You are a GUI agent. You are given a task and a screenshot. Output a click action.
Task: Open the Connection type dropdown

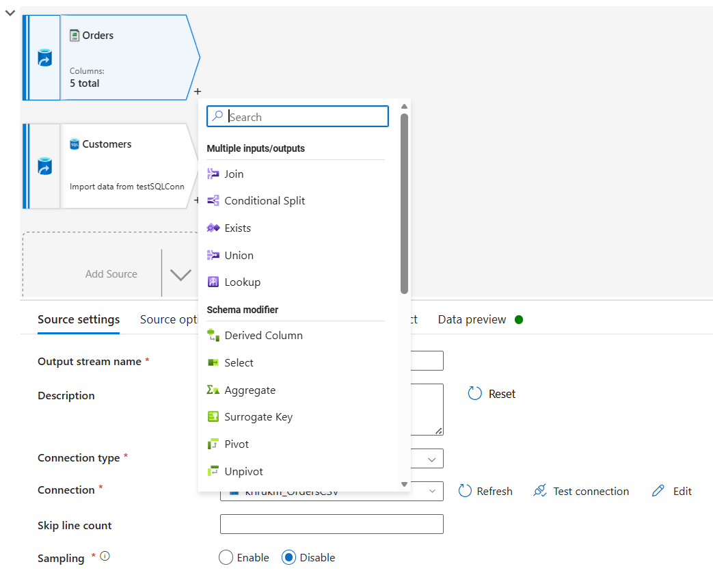click(431, 459)
